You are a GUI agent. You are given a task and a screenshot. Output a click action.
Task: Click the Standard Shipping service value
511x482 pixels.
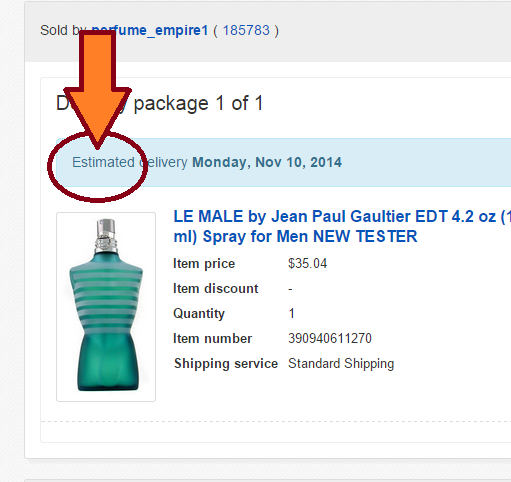coord(341,363)
